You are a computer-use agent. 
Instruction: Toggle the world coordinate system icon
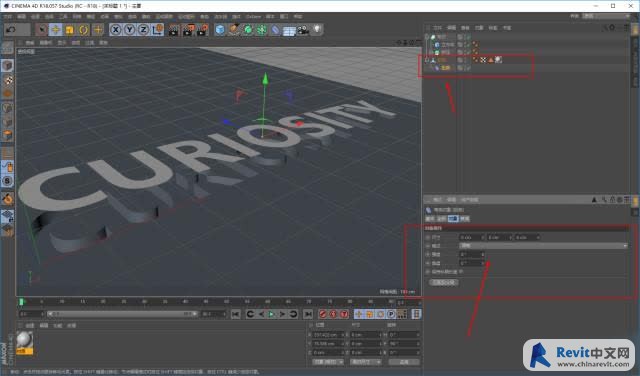[x=158, y=30]
